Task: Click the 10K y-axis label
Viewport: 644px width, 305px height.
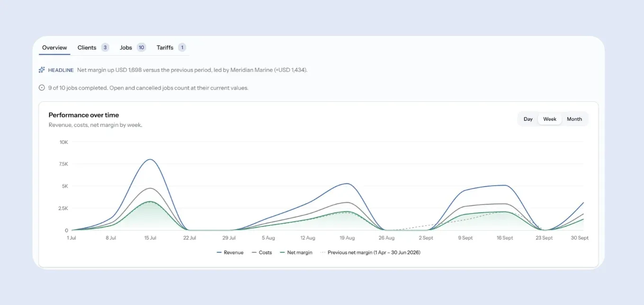Action: click(64, 142)
